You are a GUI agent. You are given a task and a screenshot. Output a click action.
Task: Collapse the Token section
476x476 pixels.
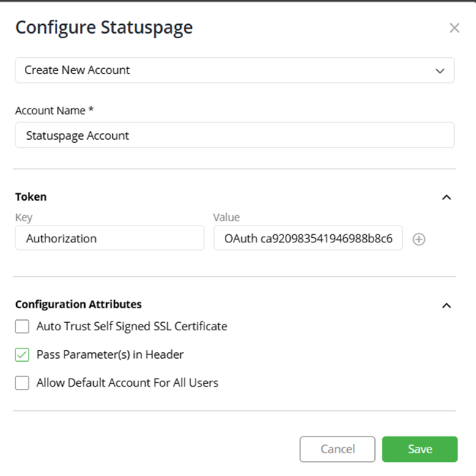pyautogui.click(x=446, y=197)
